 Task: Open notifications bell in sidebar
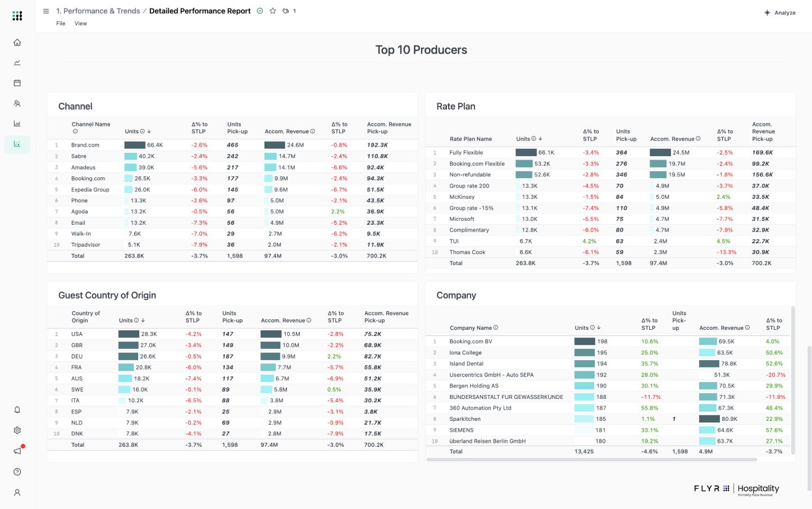[17, 410]
